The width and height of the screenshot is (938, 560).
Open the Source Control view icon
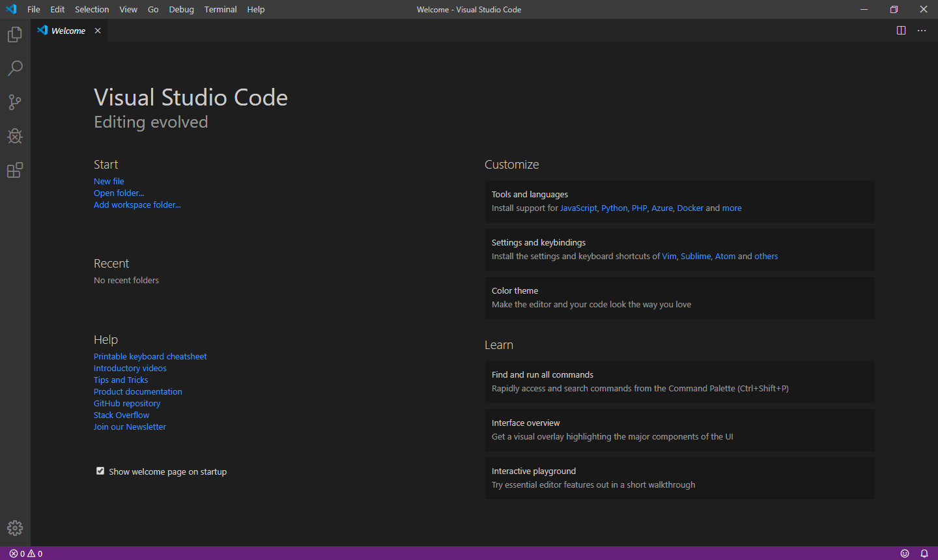[x=15, y=102]
